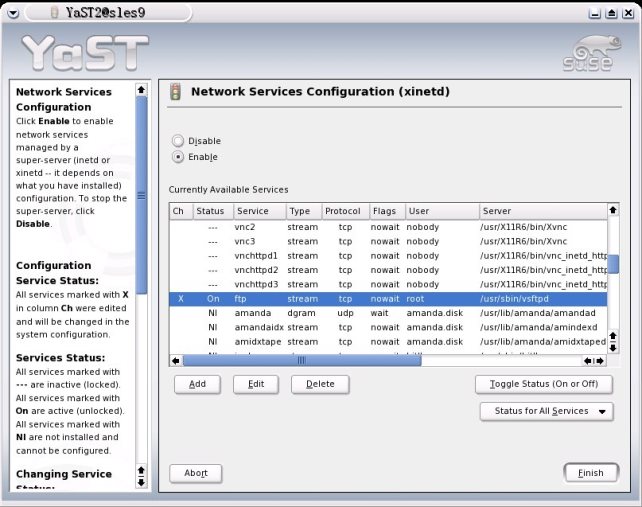Click /usr/lib/amanda/amandad server cell

538,313
